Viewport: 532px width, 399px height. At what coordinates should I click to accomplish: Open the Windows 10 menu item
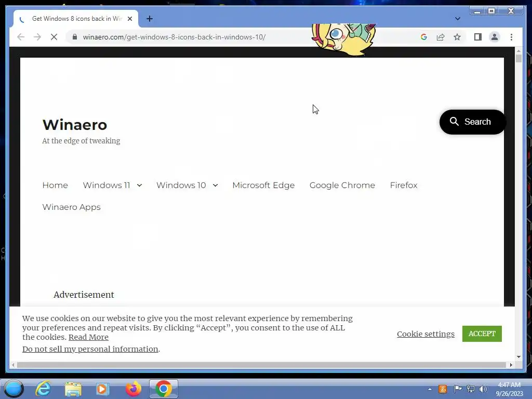pyautogui.click(x=181, y=185)
